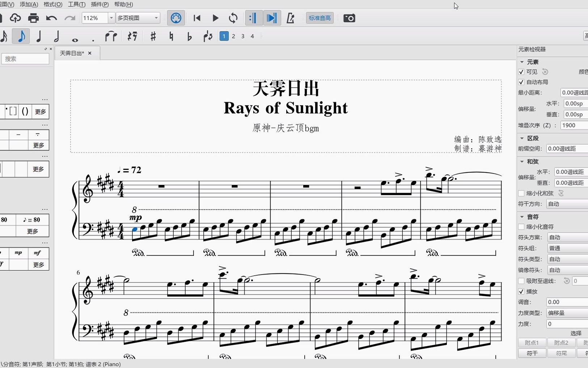
Task: Select voice 1
Action: coord(224,36)
